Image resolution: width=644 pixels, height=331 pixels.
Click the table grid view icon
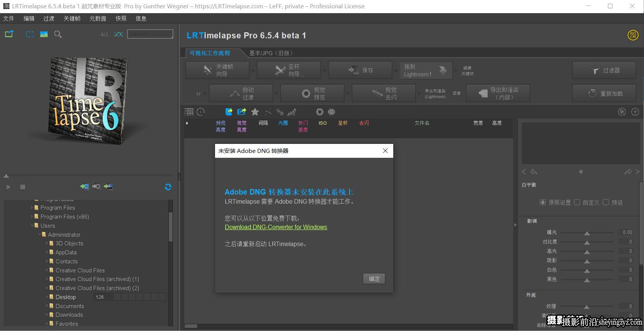(189, 112)
